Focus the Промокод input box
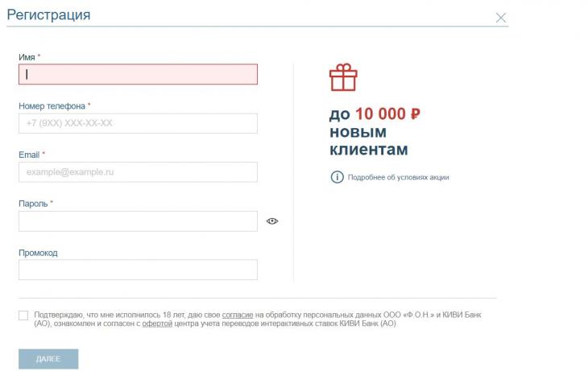The width and height of the screenshot is (588, 371). click(138, 270)
